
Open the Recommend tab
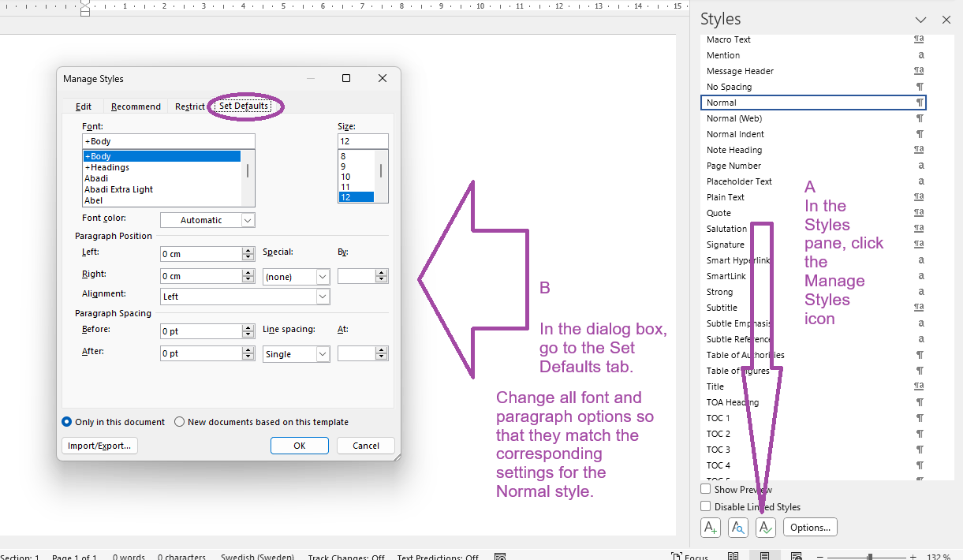click(x=136, y=106)
